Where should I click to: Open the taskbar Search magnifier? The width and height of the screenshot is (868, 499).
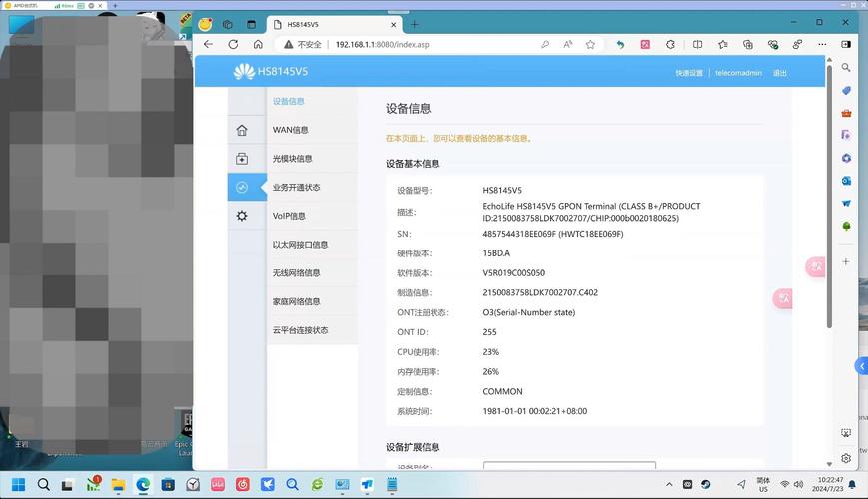tap(43, 485)
